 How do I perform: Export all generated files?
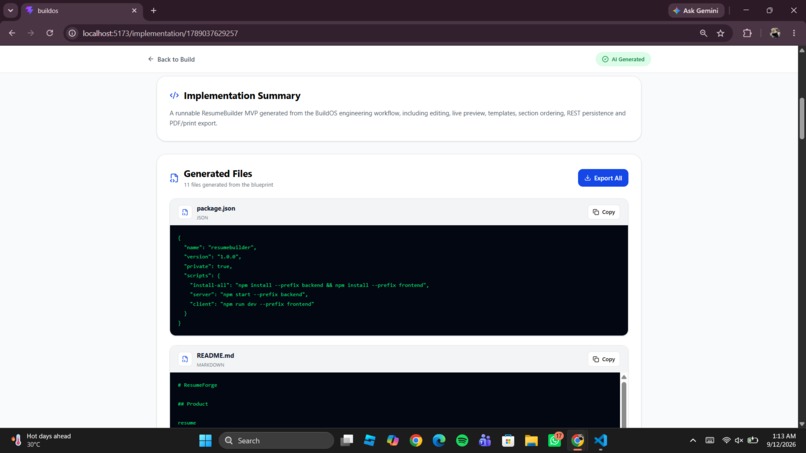(x=603, y=178)
